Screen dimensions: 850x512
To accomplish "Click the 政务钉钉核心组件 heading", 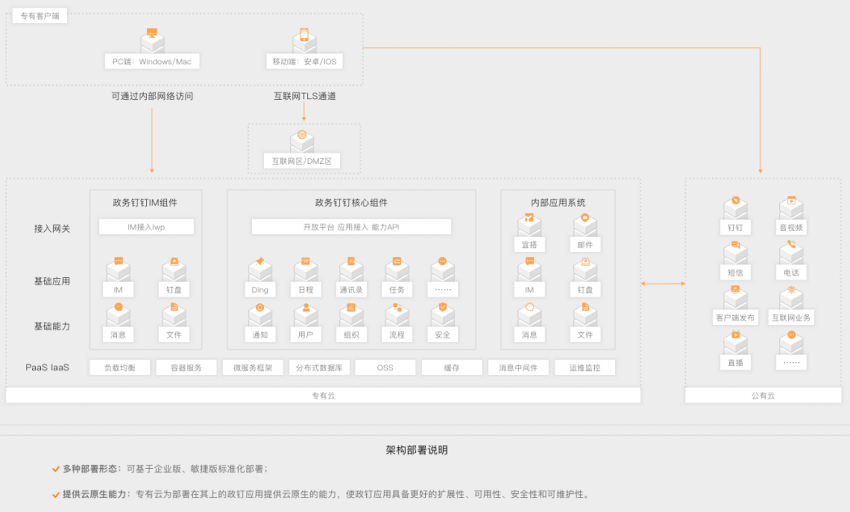I will point(351,202).
